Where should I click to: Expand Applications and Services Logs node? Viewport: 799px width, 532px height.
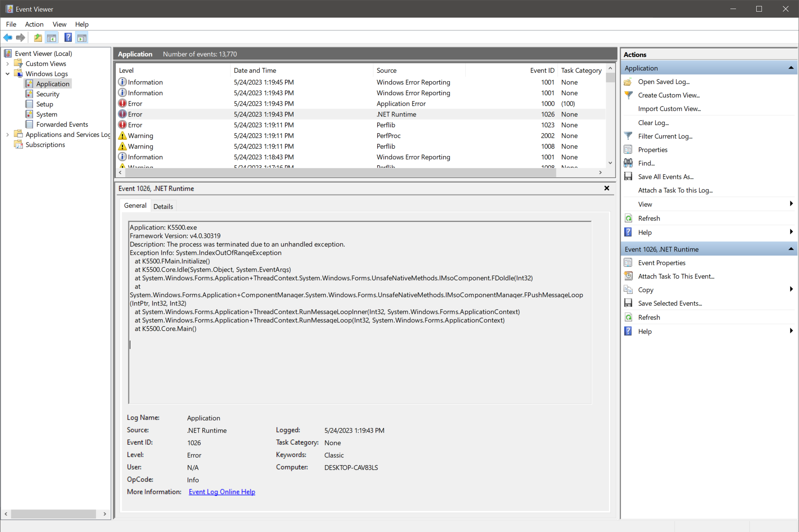7,135
